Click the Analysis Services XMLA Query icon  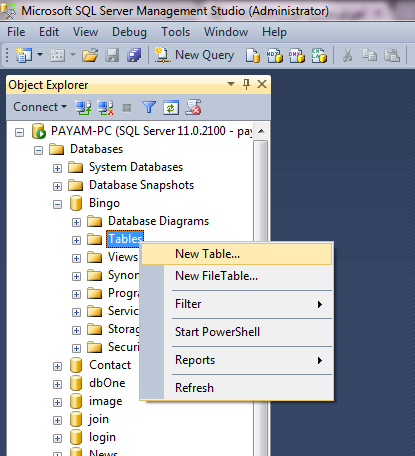(319, 55)
